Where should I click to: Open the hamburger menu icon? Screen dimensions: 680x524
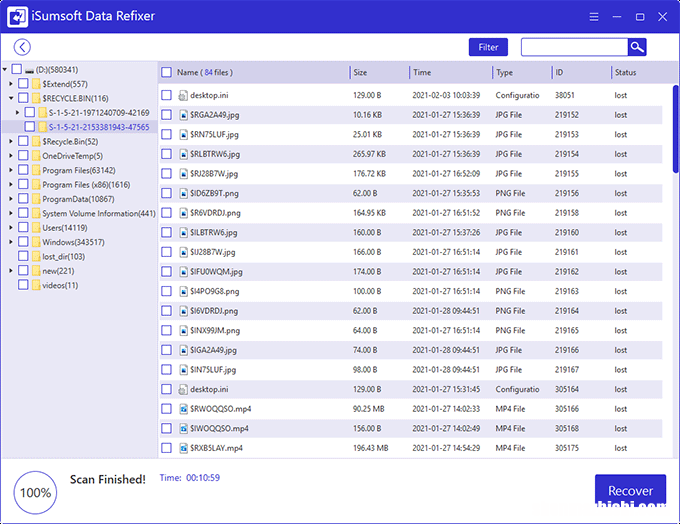(594, 17)
